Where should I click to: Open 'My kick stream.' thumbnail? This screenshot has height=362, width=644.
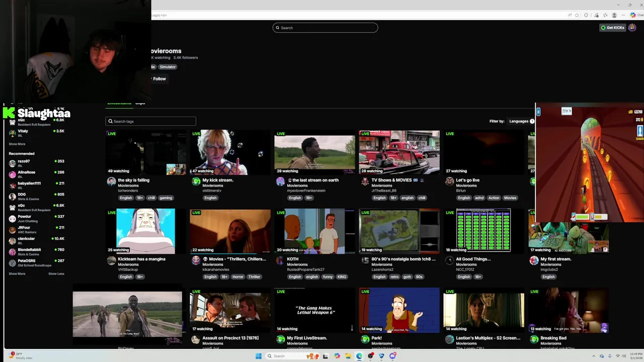point(230,152)
